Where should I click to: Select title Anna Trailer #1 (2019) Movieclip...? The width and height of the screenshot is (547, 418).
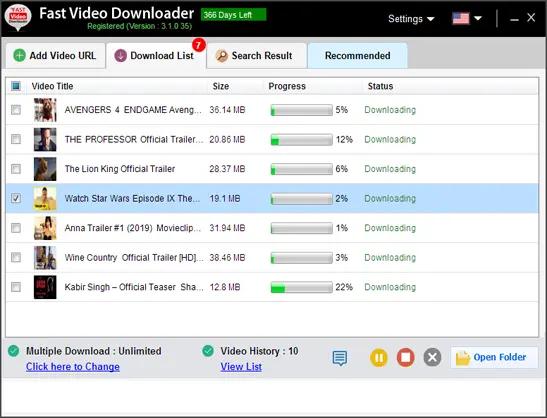(x=133, y=228)
